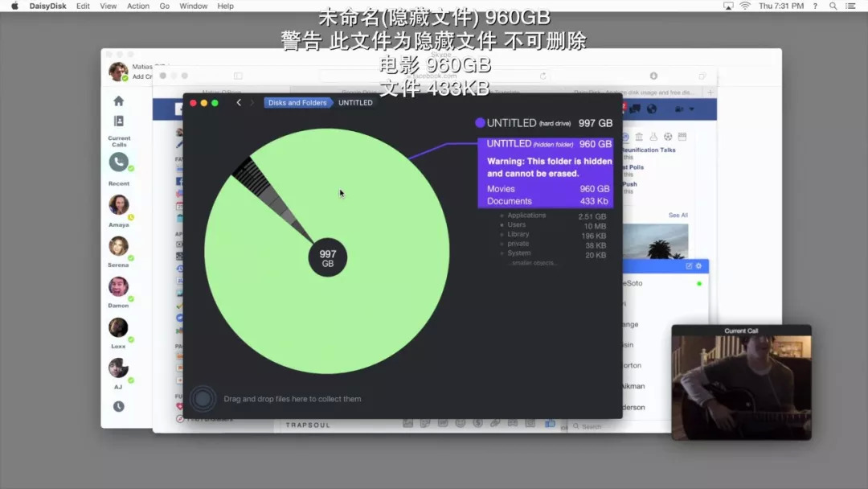Click the smaller objects entry
Screen dimensions: 868x489
click(533, 263)
